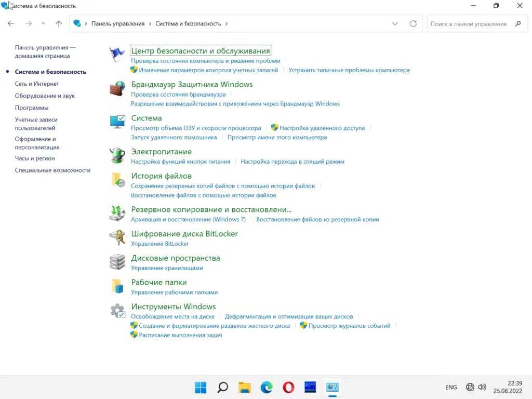Open the BitLocker keys icon
This screenshot has height=399, width=532.
pos(117,237)
